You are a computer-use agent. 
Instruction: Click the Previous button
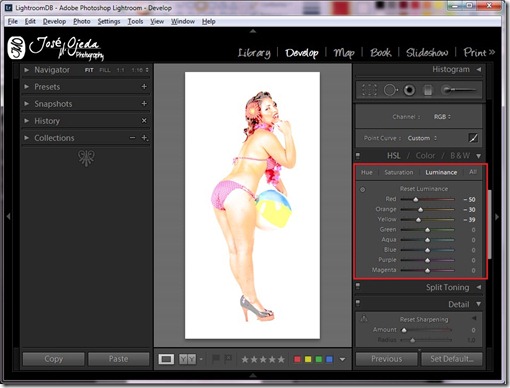[x=386, y=359]
